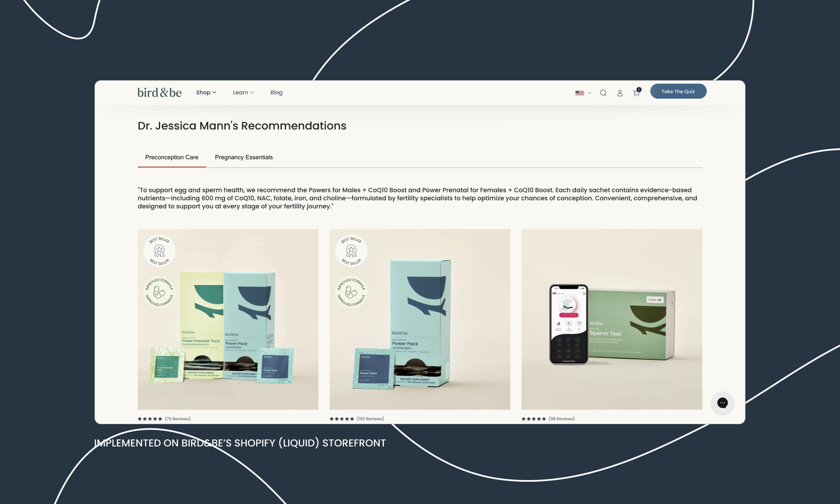Open the shopping cart icon
Image resolution: width=840 pixels, height=504 pixels.
click(x=636, y=93)
